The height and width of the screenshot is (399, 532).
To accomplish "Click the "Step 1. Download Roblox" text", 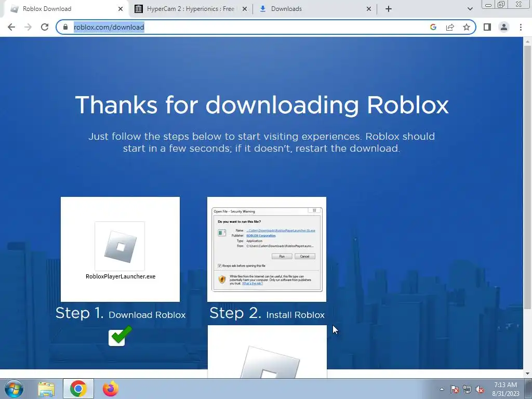I will pos(121,313).
